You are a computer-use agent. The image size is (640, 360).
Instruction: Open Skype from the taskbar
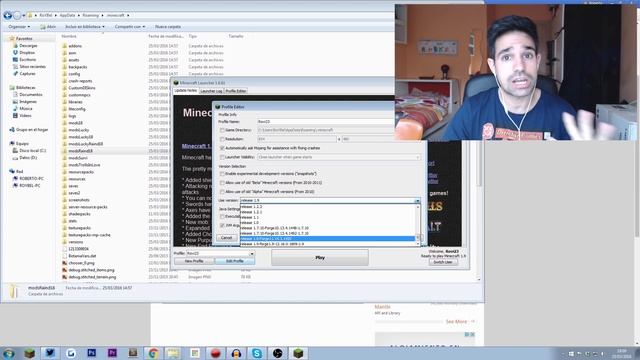point(257,353)
